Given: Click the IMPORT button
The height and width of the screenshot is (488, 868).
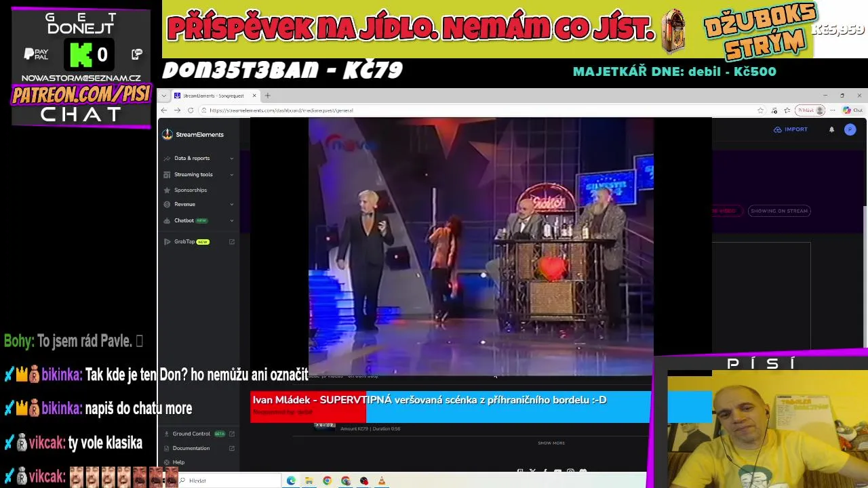Looking at the screenshot, I should coord(791,129).
